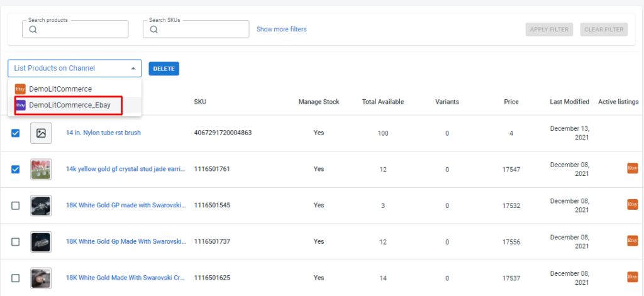Sort by the Price column header
This screenshot has width=644, height=296.
[511, 102]
